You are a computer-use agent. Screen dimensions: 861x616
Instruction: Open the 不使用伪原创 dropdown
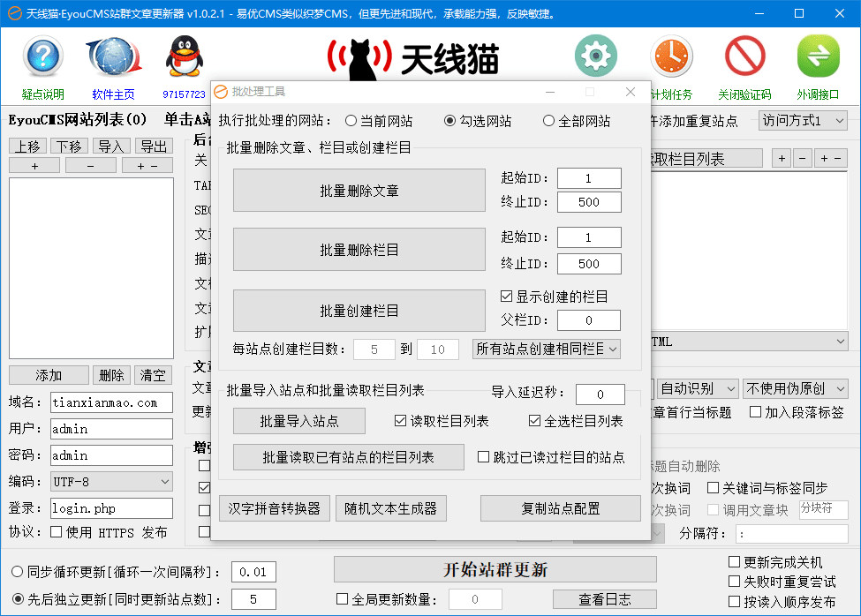pyautogui.click(x=796, y=389)
